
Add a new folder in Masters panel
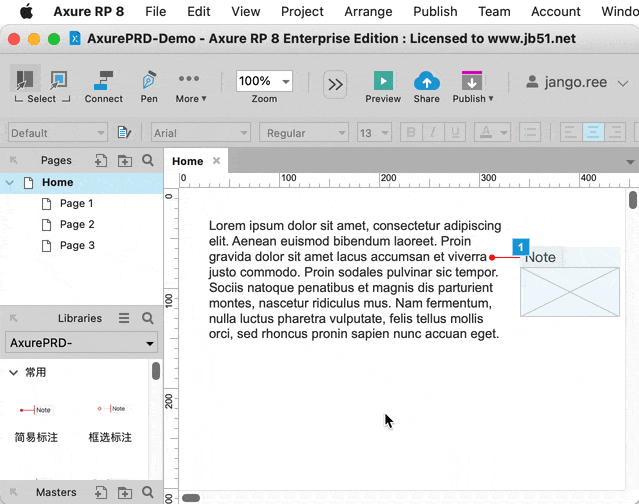[125, 493]
